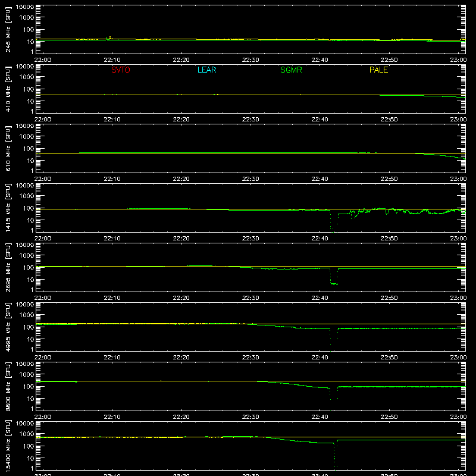The image size is (476, 476).
Task: Select the 4995 MHz [SFU] axis title
Action: [x=8, y=327]
